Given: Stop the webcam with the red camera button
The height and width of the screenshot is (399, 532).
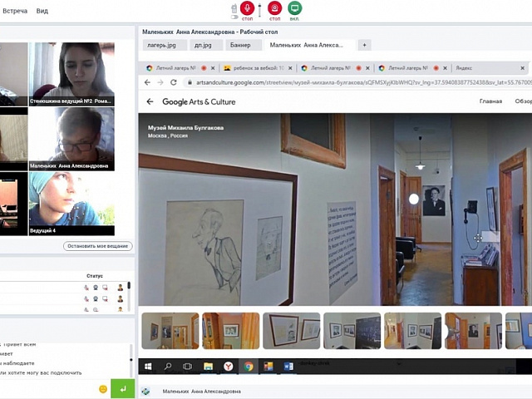Looking at the screenshot, I should 274,8.
